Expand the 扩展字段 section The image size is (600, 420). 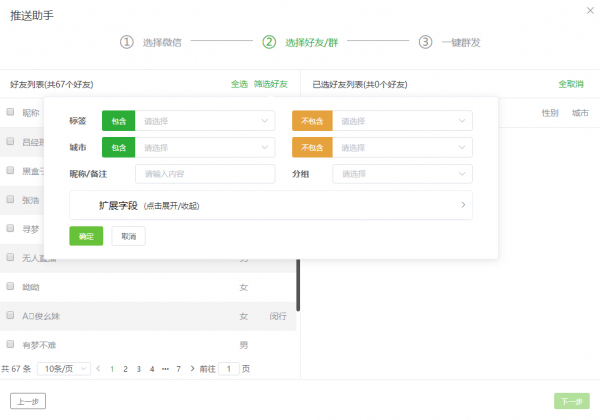pyautogui.click(x=270, y=205)
